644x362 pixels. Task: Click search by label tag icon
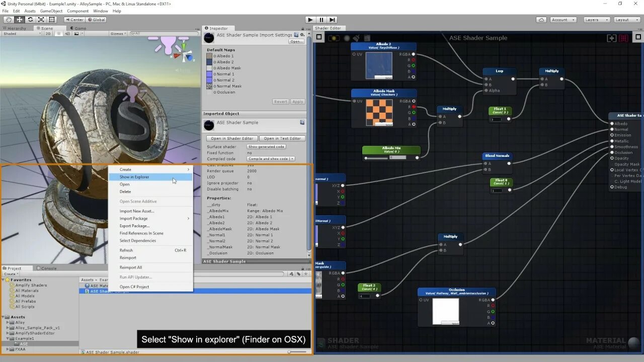[x=298, y=274]
